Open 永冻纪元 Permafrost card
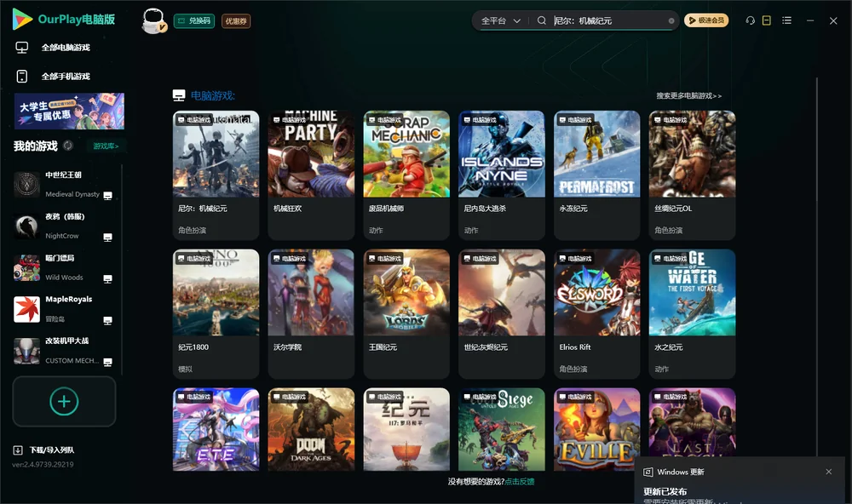This screenshot has height=504, width=852. tap(596, 175)
